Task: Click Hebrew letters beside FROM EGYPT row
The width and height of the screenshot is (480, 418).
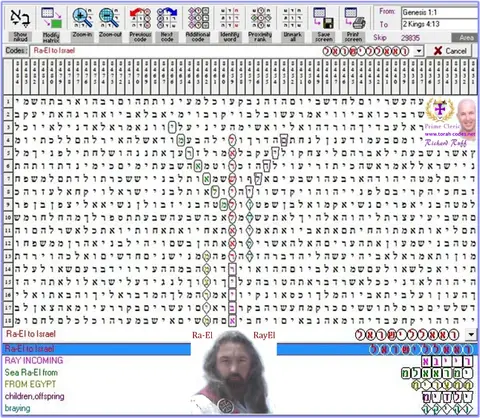Action: click(x=442, y=385)
